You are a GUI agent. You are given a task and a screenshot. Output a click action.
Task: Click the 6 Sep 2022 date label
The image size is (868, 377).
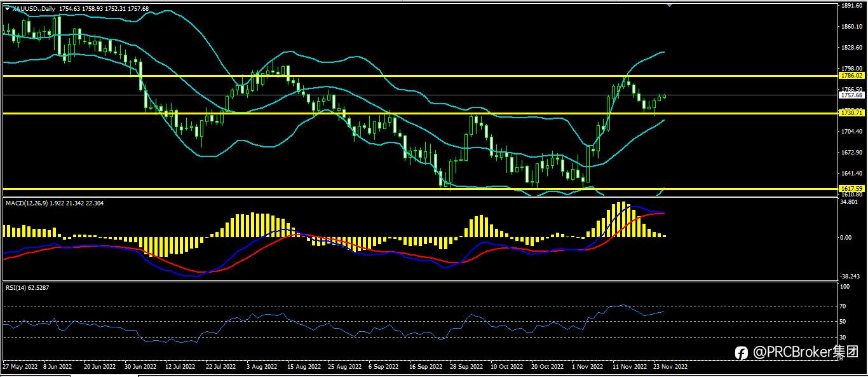coord(384,367)
